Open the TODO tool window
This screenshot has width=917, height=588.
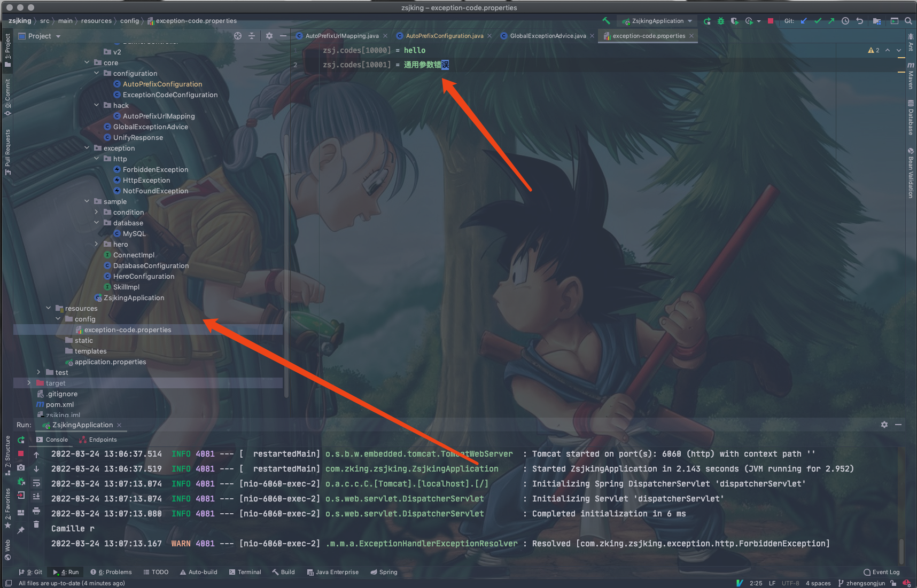(156, 572)
